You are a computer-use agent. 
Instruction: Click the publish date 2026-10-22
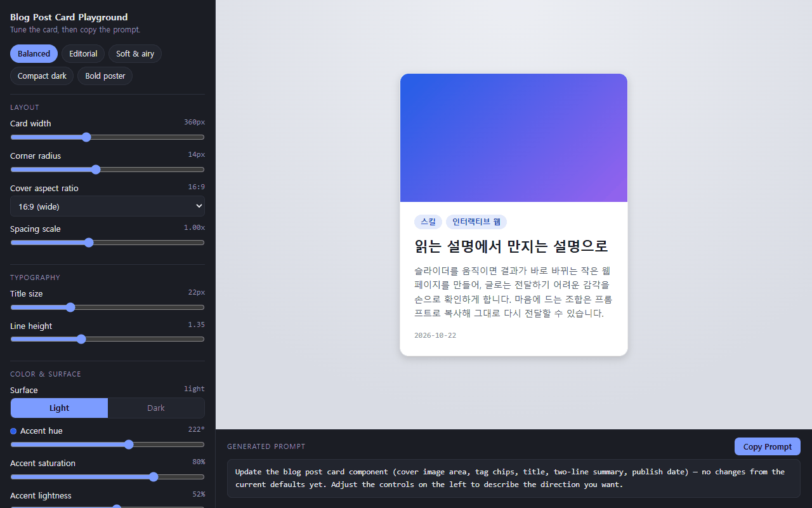(x=435, y=335)
